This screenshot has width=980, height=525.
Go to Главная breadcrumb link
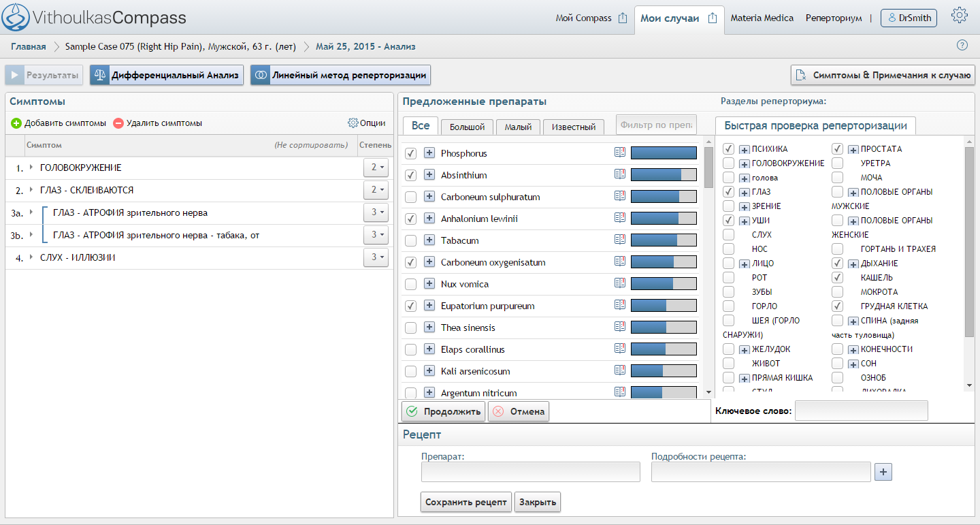(29, 46)
